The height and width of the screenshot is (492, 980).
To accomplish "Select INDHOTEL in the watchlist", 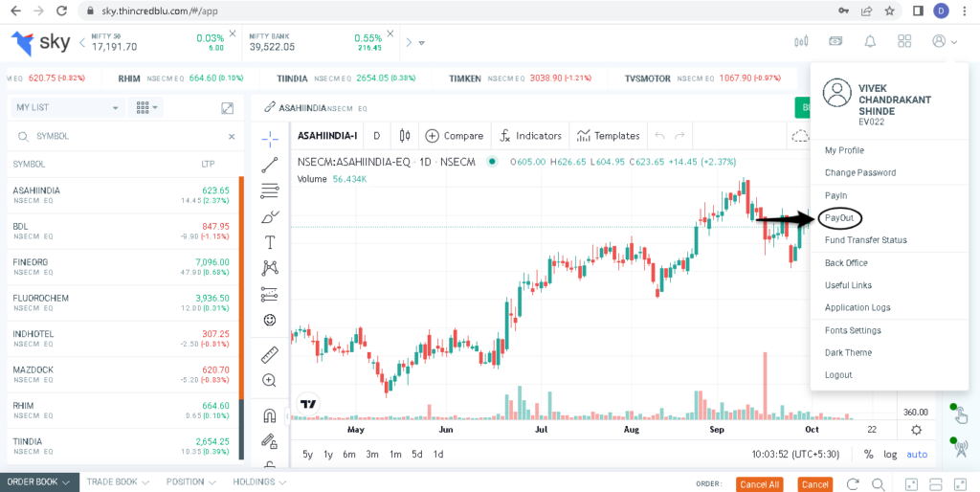I will (122, 339).
